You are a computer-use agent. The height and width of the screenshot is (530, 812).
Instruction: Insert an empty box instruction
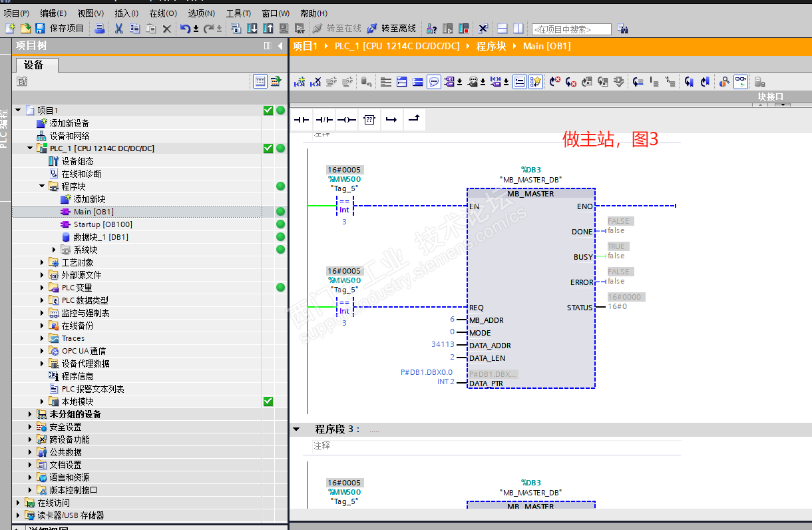tap(369, 120)
